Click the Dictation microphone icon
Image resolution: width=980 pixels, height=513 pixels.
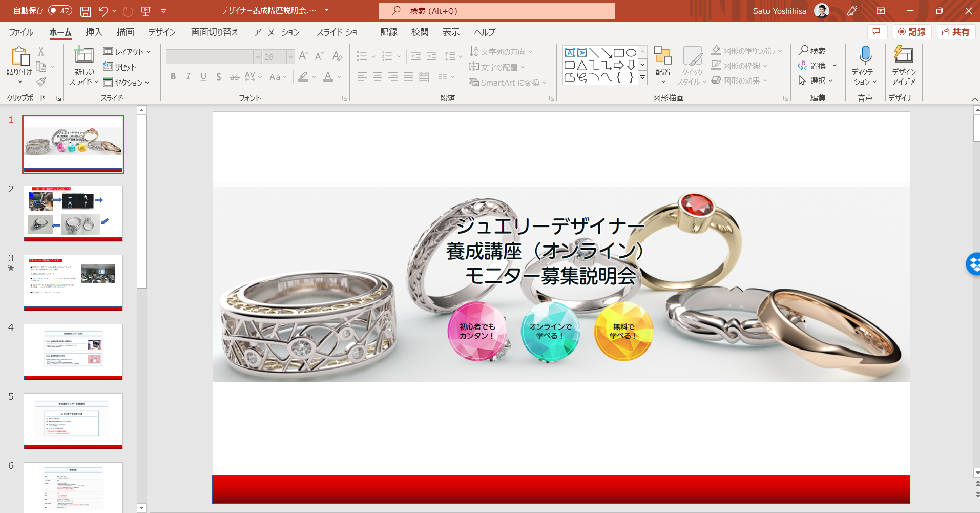tap(865, 55)
